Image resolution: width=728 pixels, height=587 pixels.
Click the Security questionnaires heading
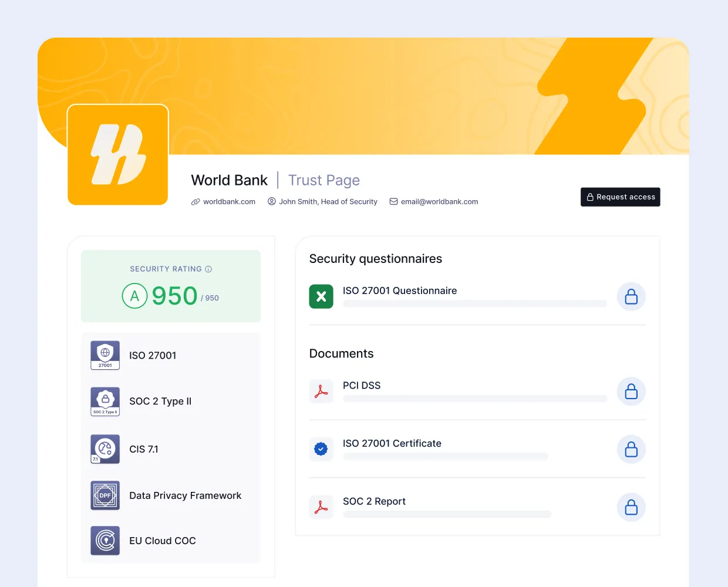coord(376,259)
